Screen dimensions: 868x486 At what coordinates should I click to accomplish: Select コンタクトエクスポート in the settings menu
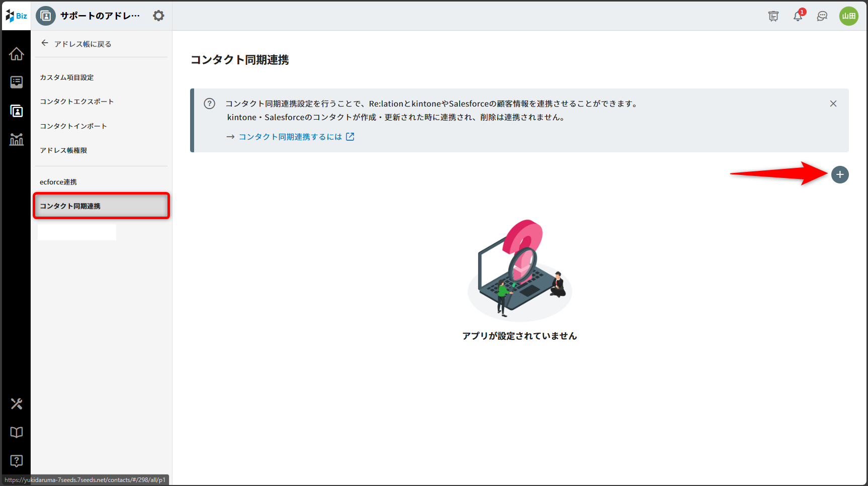coord(76,102)
